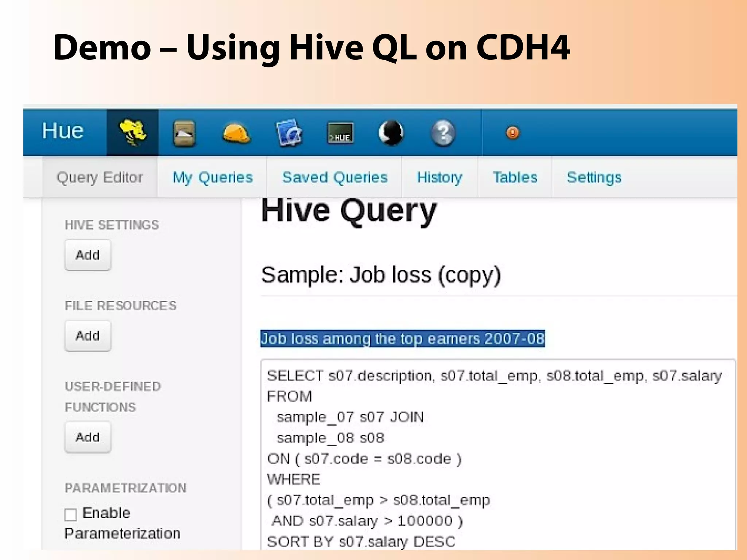This screenshot has width=747, height=560.
Task: Toggle Enable Parameterization checkbox
Action: coord(71,514)
